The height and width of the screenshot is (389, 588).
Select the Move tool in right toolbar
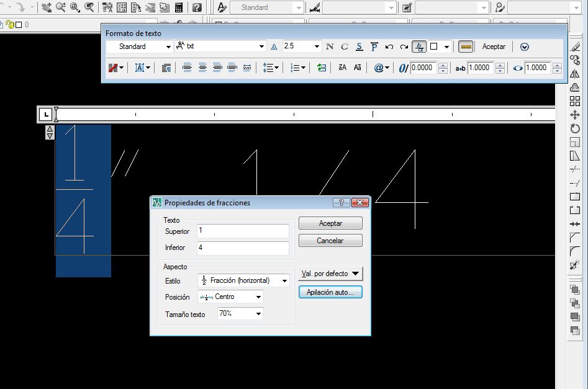[x=575, y=115]
